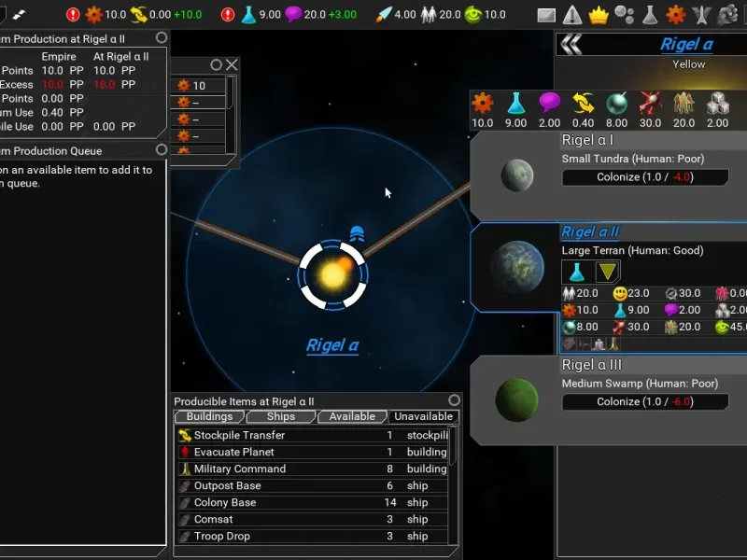Screen dimensions: 747x560
Task: Click the orange Production gear in toolbar
Action: pyautogui.click(x=675, y=15)
